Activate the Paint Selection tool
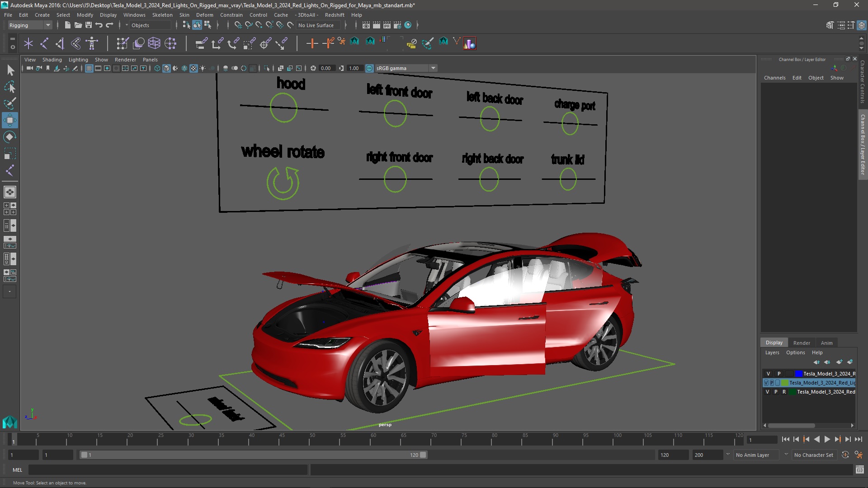The width and height of the screenshot is (868, 488). point(10,103)
